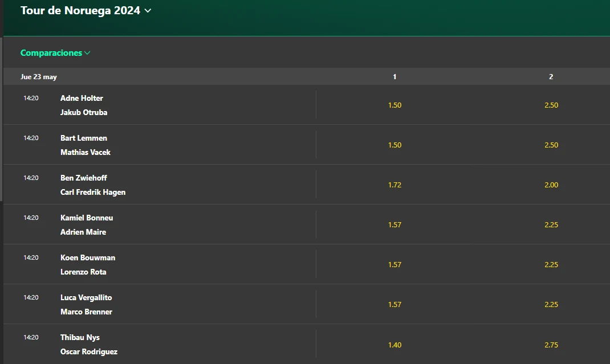Back Carl Fredrik Hagen at 2.00

point(551,185)
